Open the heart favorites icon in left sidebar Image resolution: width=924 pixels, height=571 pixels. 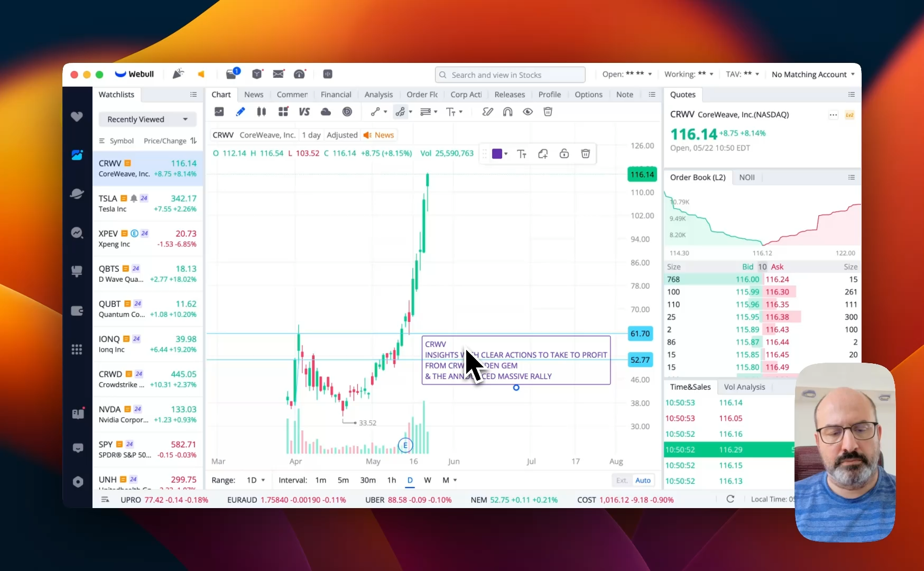coord(77,116)
